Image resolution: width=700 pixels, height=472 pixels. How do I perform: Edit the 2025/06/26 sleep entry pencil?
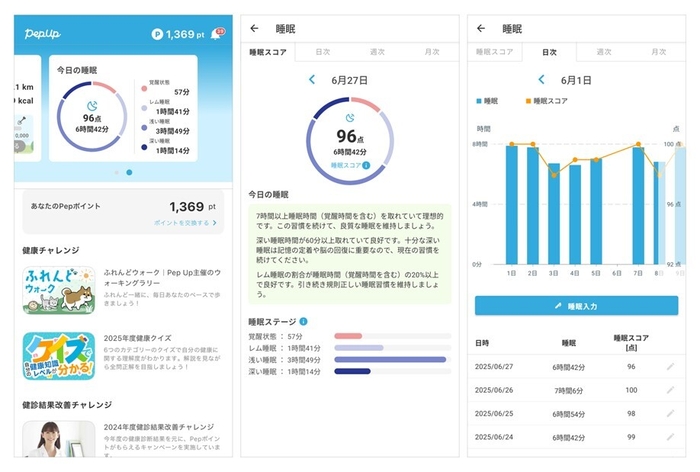tap(670, 390)
